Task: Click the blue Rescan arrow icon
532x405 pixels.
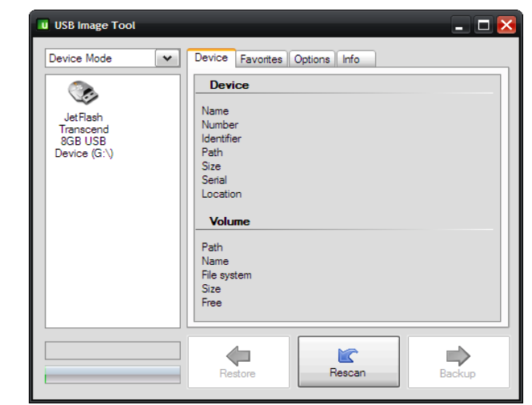Action: [348, 356]
